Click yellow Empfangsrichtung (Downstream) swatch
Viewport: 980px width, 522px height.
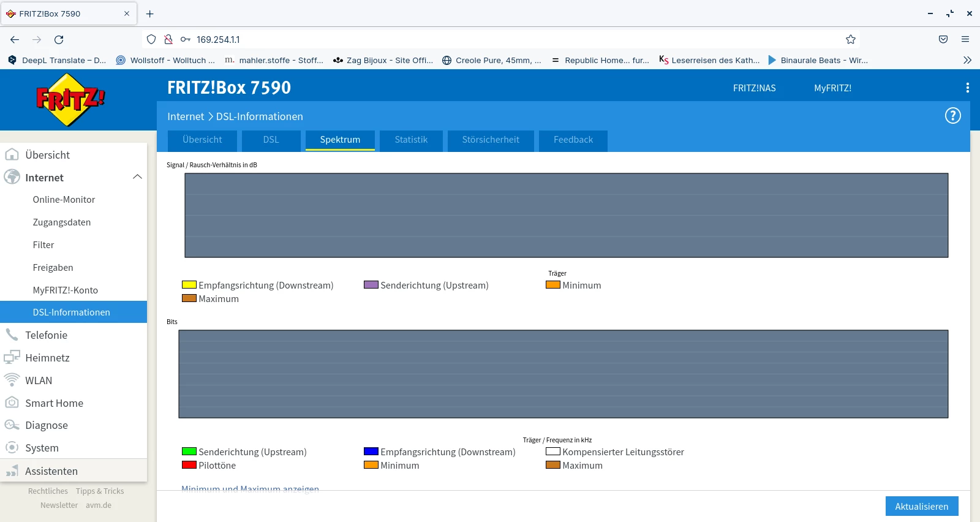click(189, 285)
